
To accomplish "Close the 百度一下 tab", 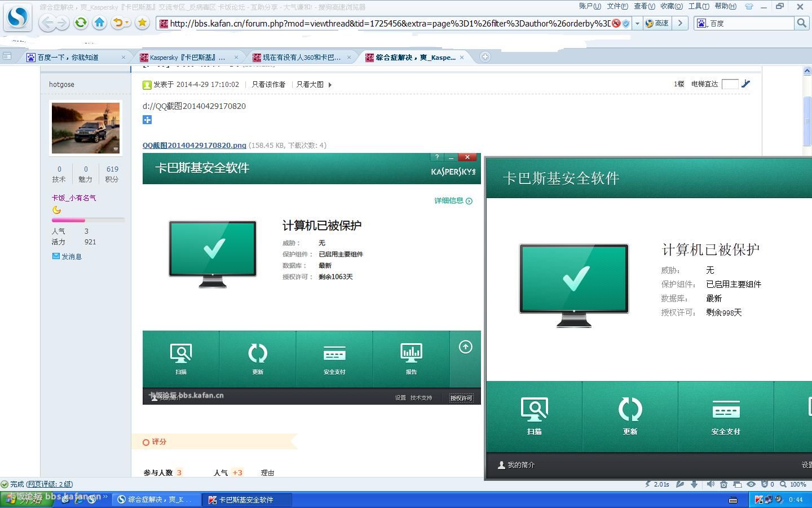I will click(123, 57).
